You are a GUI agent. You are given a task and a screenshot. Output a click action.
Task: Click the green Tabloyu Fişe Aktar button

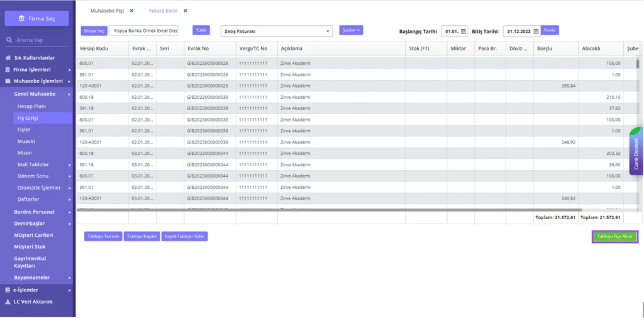click(615, 237)
